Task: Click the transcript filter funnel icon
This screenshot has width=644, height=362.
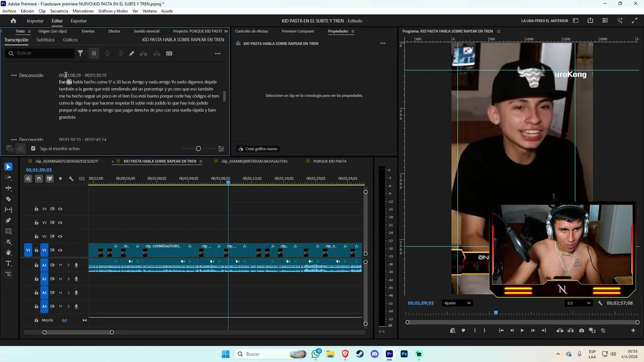Action: [x=80, y=53]
